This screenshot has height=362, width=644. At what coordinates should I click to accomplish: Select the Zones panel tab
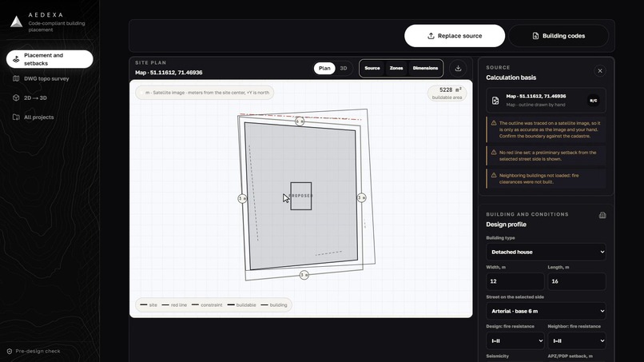click(x=396, y=68)
